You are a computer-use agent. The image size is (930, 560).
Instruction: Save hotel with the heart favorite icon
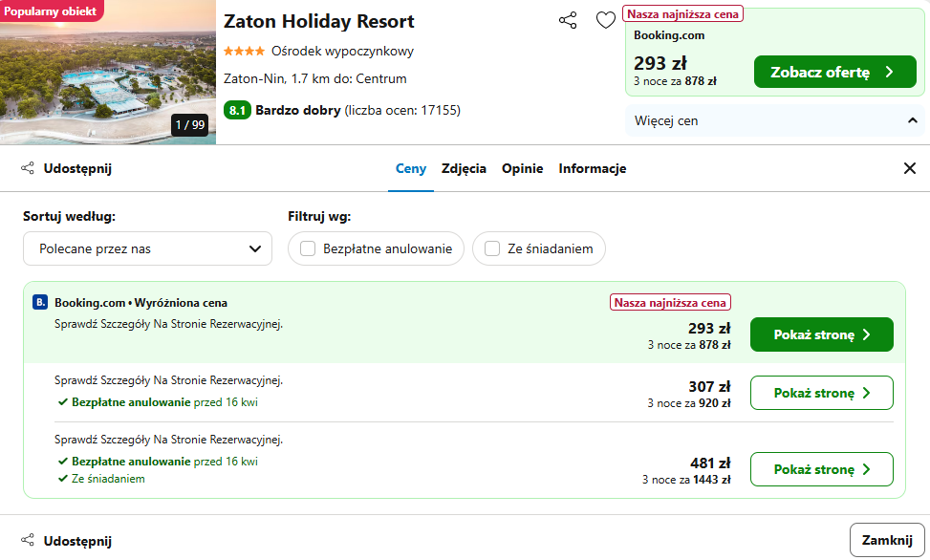tap(606, 20)
